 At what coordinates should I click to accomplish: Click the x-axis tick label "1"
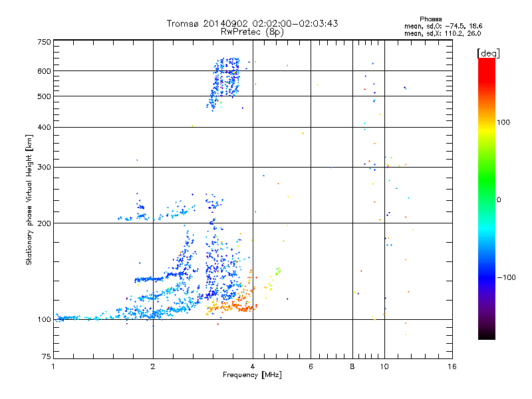53,366
